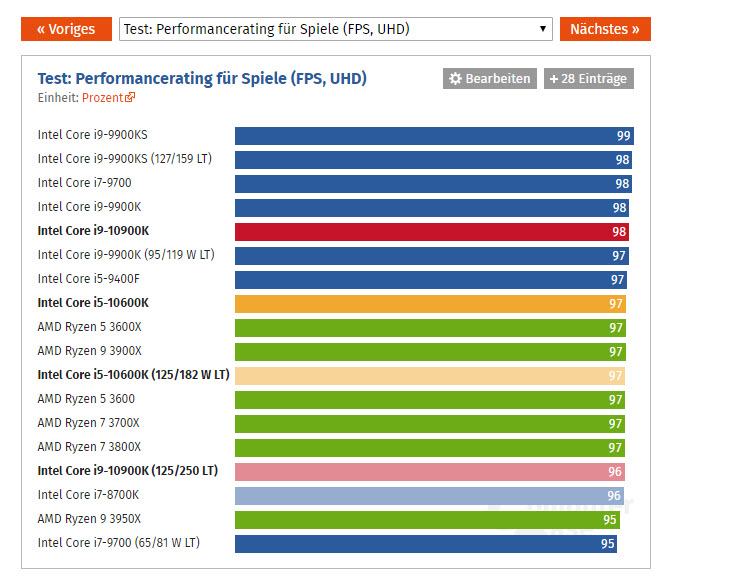
Task: Select the Intel Core i5-9400F label
Action: (89, 279)
